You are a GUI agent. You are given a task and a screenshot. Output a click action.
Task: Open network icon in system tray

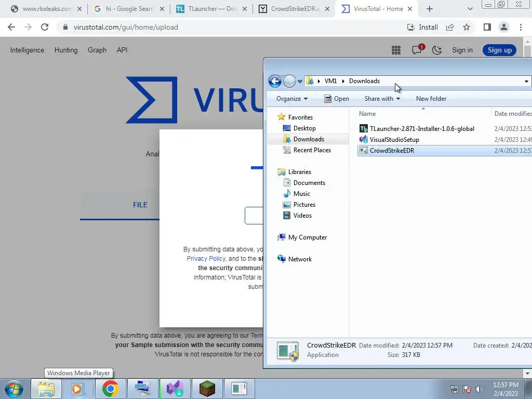click(x=454, y=389)
